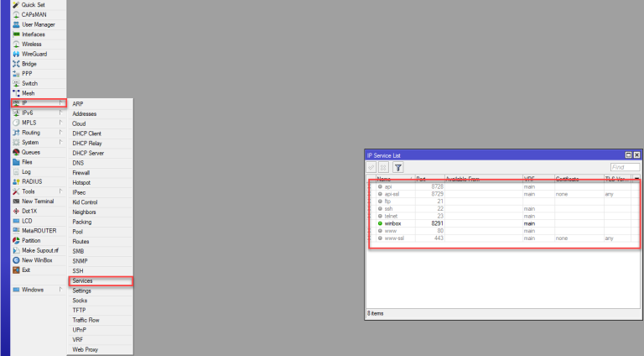Screen dimensions: 644x356
Task: Open the Files section
Action: 26,162
